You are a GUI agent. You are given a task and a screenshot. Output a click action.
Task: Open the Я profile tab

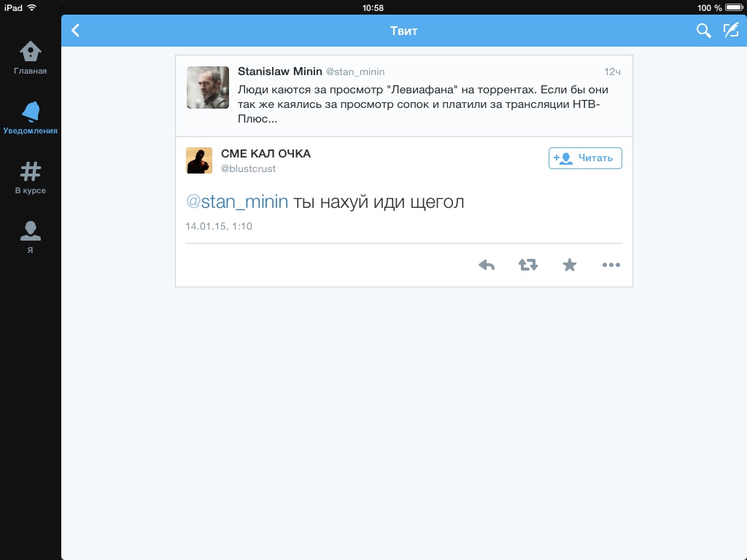click(x=30, y=237)
